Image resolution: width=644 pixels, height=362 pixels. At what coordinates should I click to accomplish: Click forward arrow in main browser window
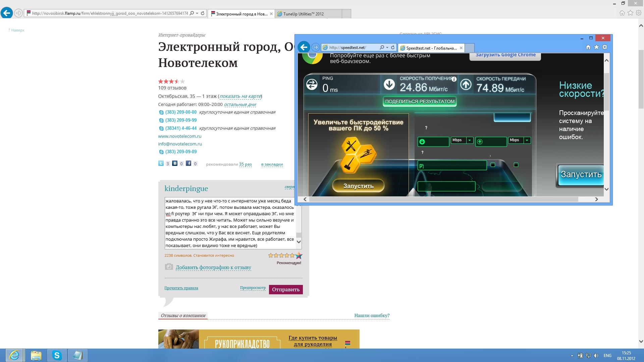[x=18, y=13]
